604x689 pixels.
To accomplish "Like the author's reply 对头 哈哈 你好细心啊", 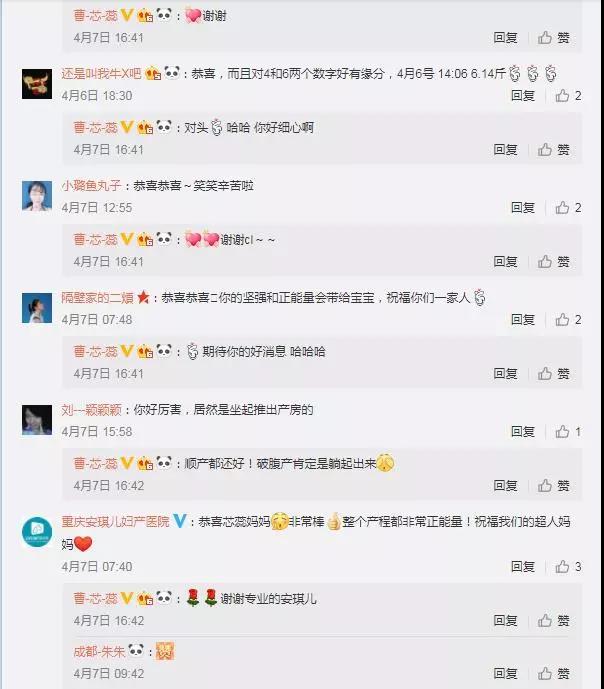I will coord(553,149).
